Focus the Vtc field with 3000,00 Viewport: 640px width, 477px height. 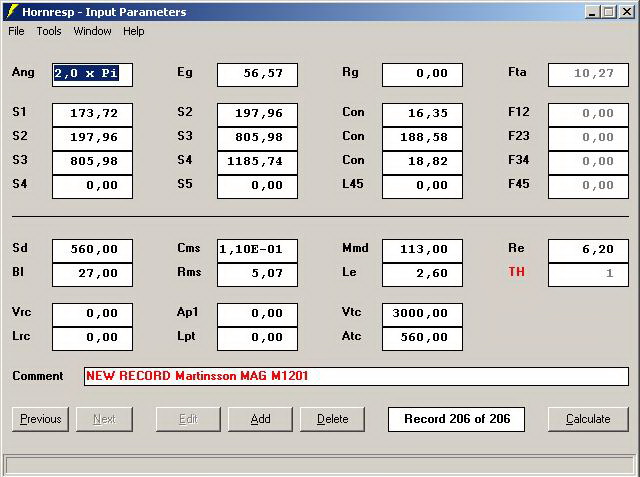[422, 315]
